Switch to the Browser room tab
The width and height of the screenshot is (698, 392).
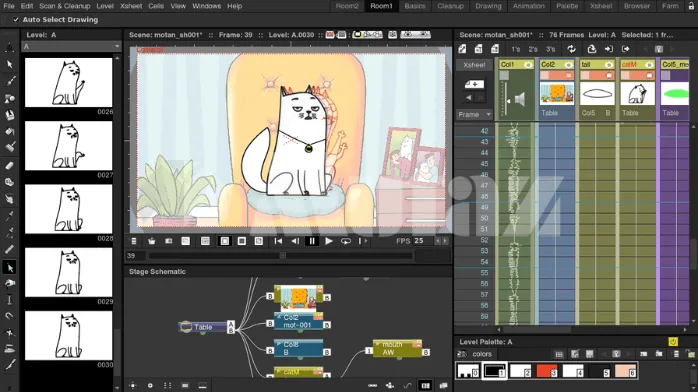(x=637, y=6)
